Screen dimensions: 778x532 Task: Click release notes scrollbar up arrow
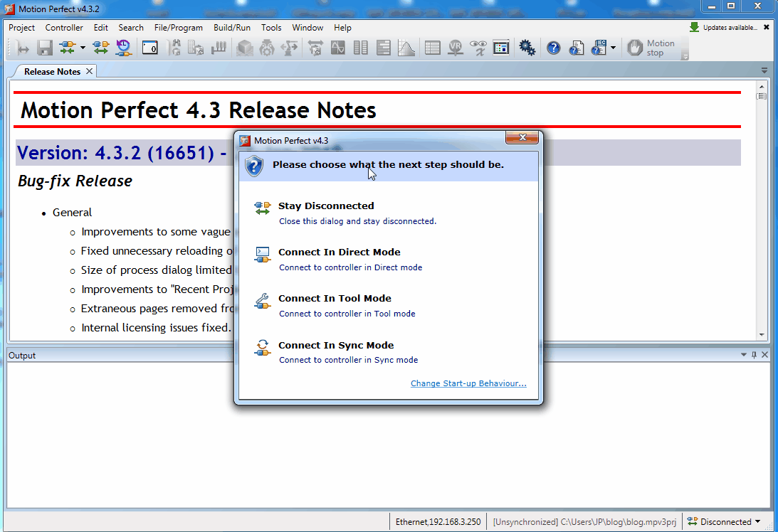762,86
